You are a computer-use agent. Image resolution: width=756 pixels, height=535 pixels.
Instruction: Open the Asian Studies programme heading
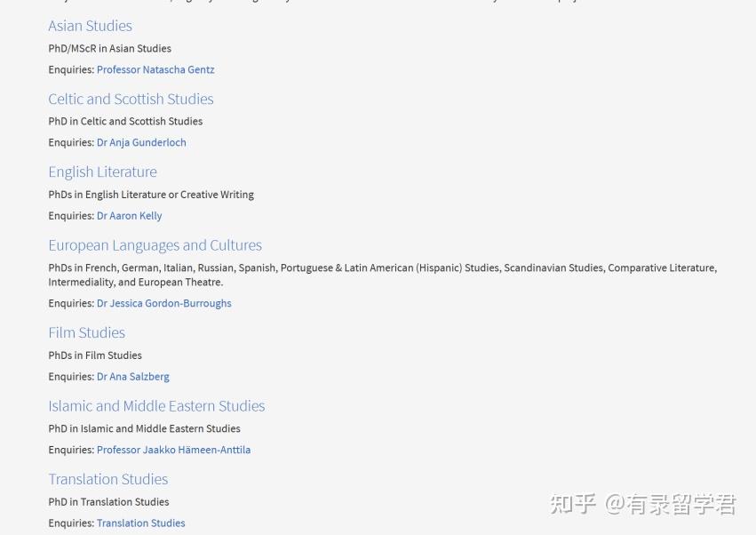click(x=90, y=26)
